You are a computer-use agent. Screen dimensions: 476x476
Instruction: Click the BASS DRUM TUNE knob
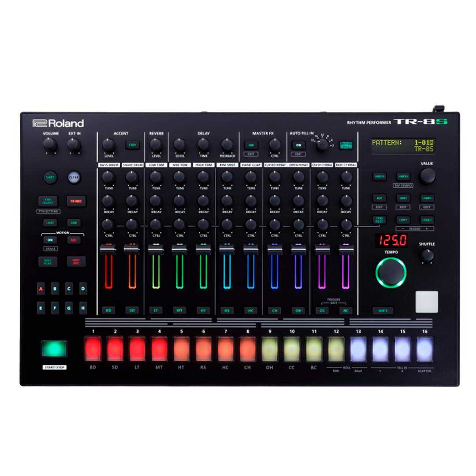pos(108,177)
